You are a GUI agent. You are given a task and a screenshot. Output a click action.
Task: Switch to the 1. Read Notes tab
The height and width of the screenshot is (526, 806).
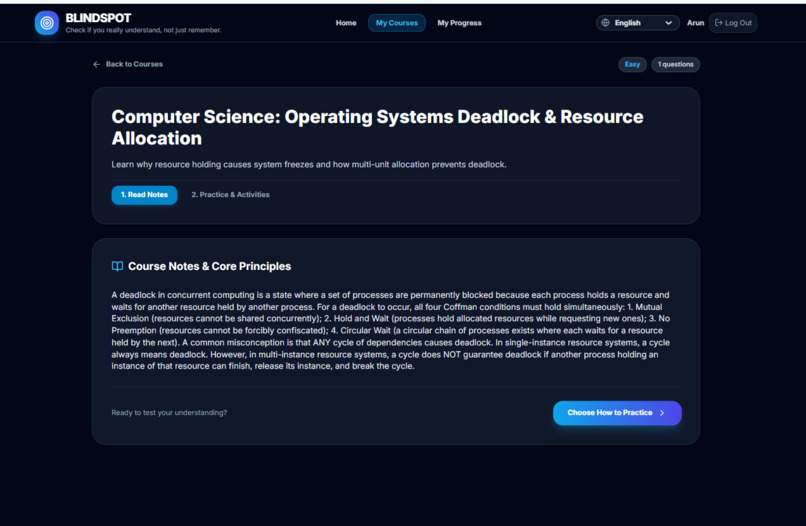click(144, 195)
